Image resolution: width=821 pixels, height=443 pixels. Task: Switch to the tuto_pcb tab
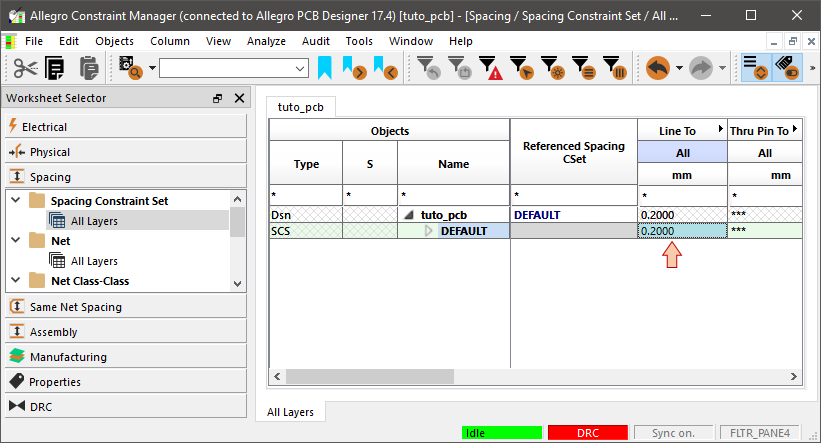point(301,107)
